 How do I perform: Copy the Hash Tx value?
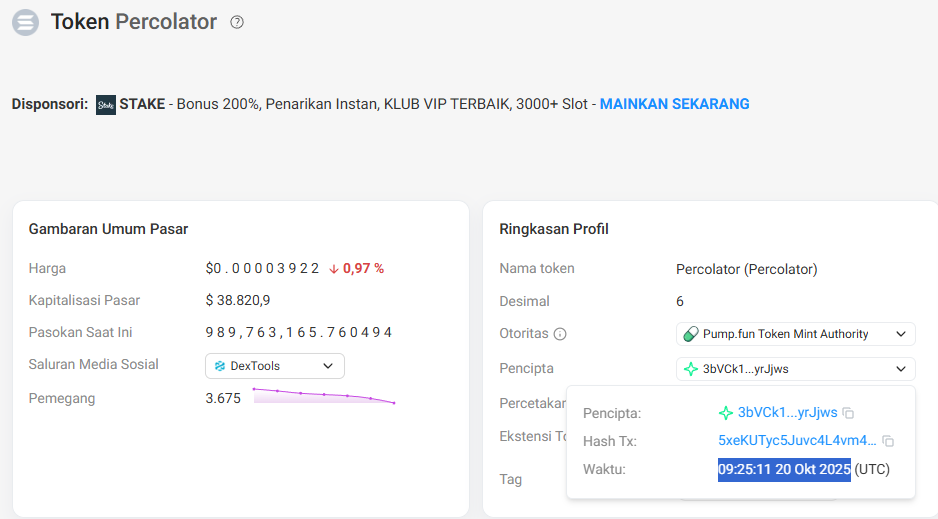pos(888,441)
